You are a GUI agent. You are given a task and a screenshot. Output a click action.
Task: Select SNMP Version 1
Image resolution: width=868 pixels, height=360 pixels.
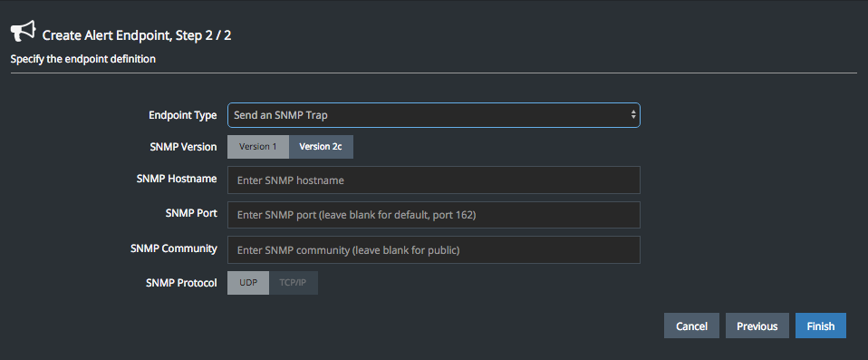click(258, 147)
